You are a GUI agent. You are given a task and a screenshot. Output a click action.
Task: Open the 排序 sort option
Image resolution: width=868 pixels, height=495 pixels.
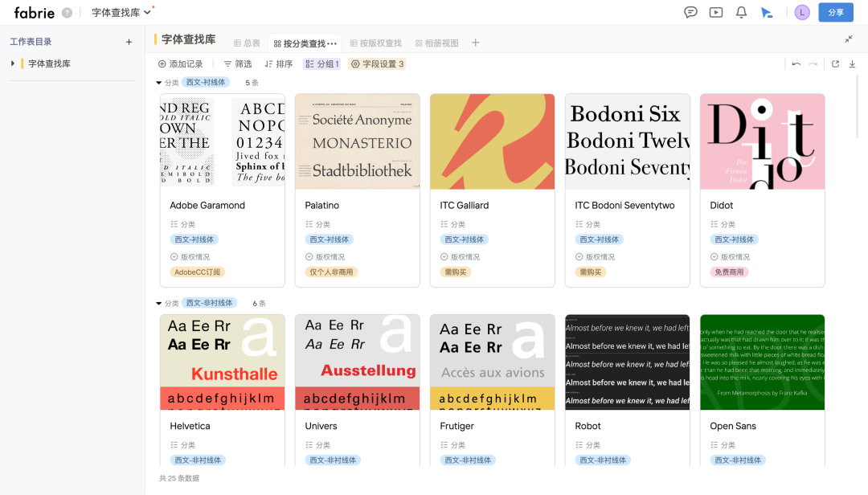pos(278,64)
